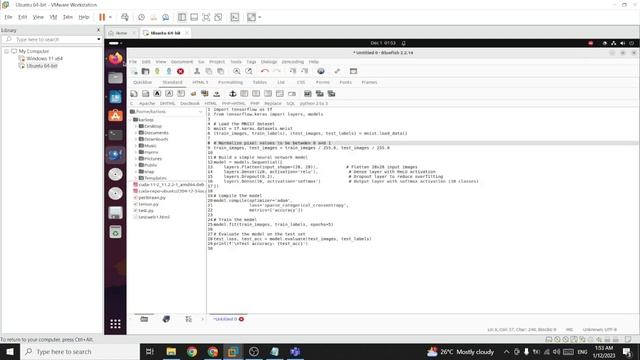Screen dimensions: 640x360
Task: Open the VMware stretch guest dropdown arrow
Action: [x=260, y=17]
